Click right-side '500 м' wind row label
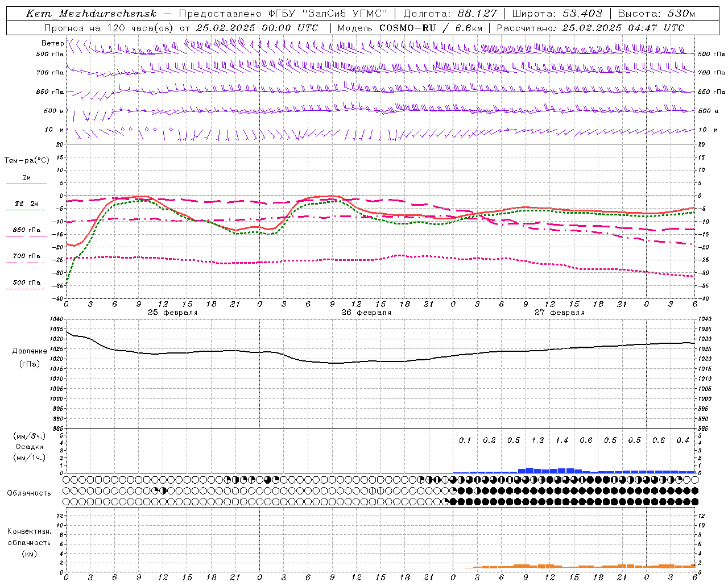Screen dimensions: 728x582 tap(708, 111)
